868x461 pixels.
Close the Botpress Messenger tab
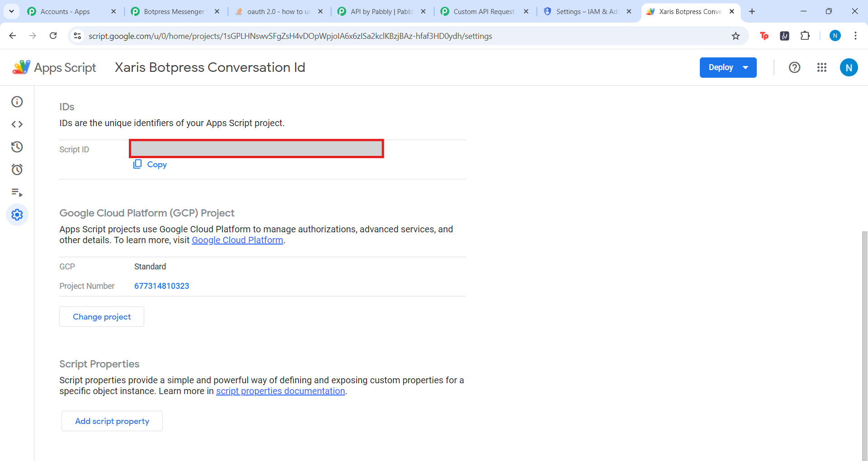pos(217,11)
